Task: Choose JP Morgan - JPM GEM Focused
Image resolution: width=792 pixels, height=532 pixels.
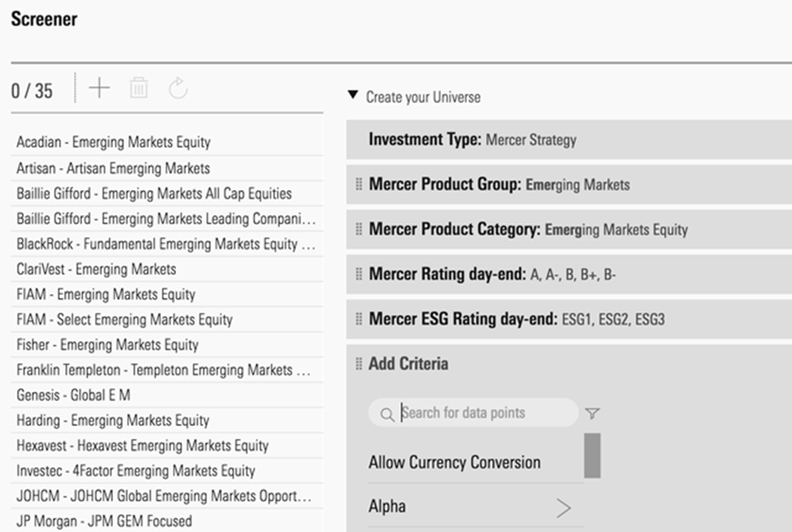Action: [104, 521]
